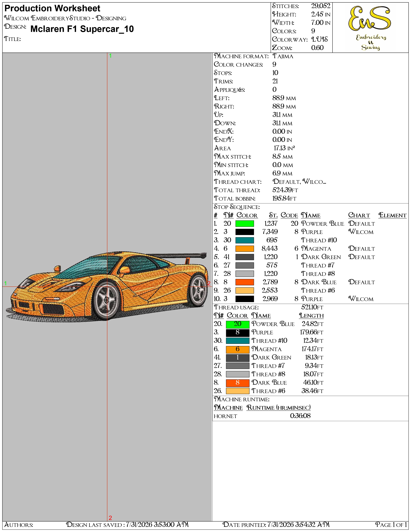Click the Dark Green swatch in Thread Usage

pos(238,358)
